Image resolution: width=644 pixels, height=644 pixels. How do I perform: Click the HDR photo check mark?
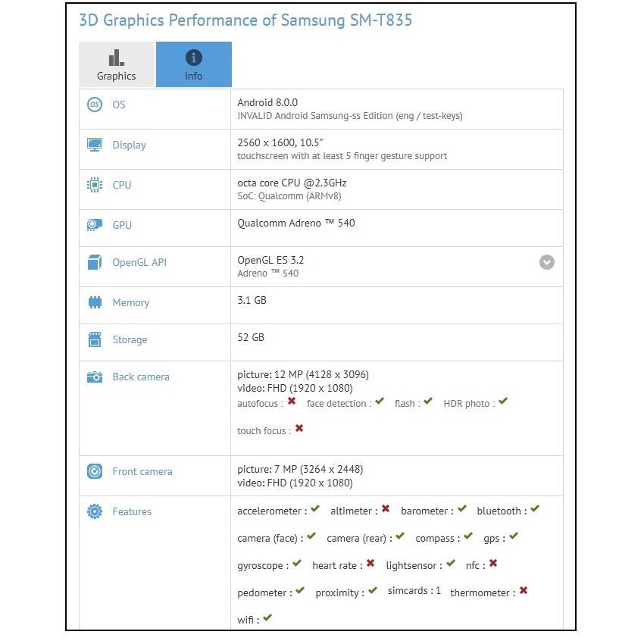coord(503,401)
